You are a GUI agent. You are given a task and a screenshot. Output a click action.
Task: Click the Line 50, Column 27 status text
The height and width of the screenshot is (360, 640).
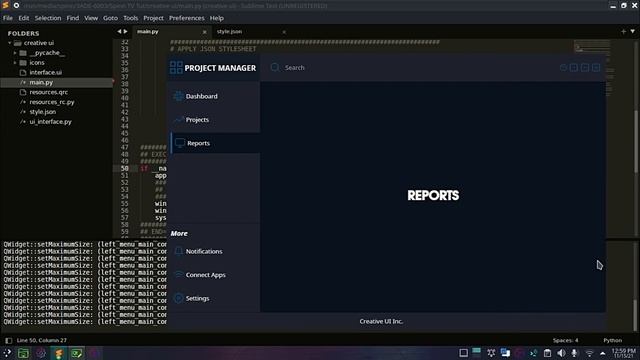(x=41, y=340)
